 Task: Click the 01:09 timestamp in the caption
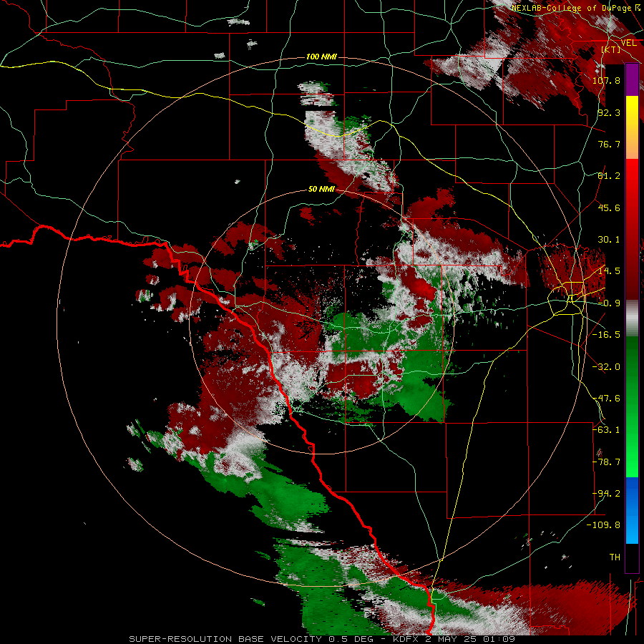[x=499, y=639]
